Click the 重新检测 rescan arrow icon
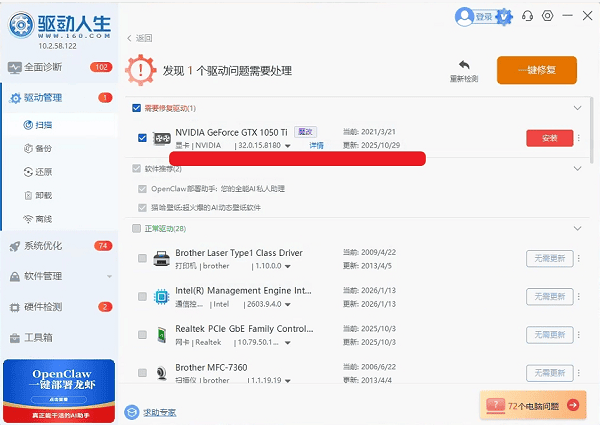 [464, 65]
